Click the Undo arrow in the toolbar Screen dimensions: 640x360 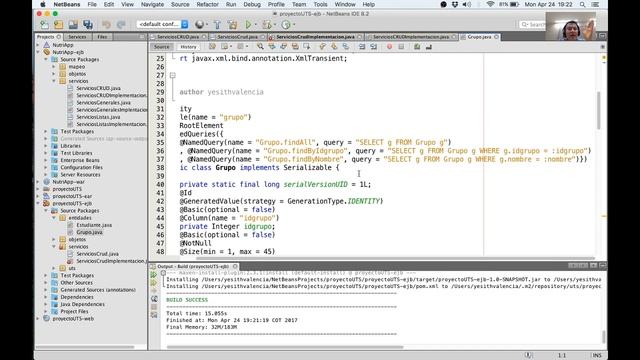click(x=107, y=25)
